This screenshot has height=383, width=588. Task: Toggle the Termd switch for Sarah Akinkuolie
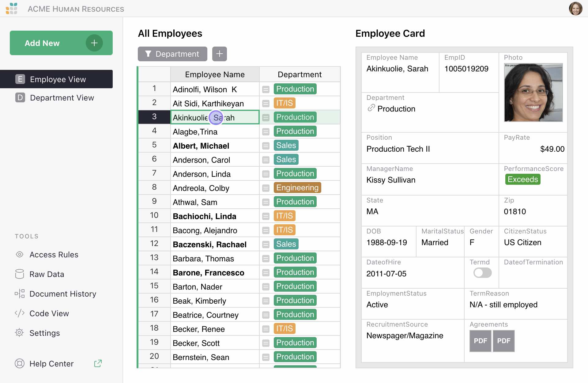[482, 273]
